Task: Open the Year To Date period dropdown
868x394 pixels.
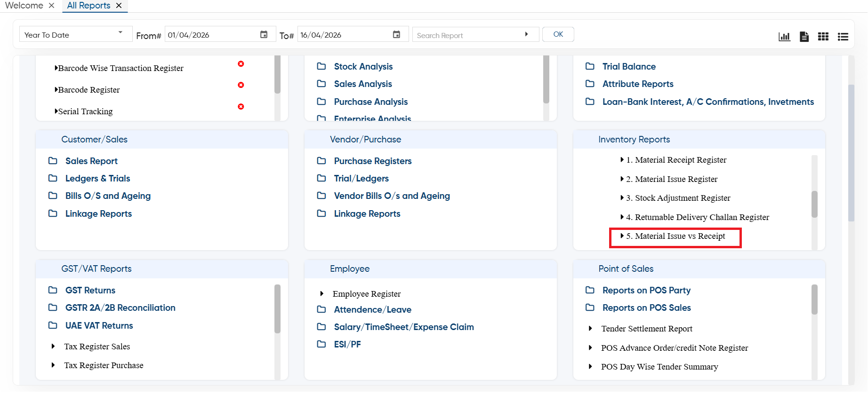Action: coord(75,34)
